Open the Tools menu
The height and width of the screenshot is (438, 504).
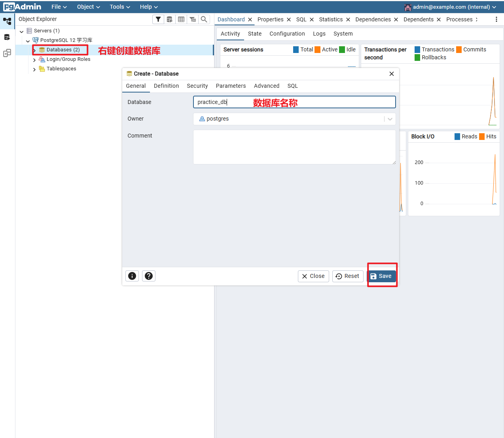tap(120, 7)
